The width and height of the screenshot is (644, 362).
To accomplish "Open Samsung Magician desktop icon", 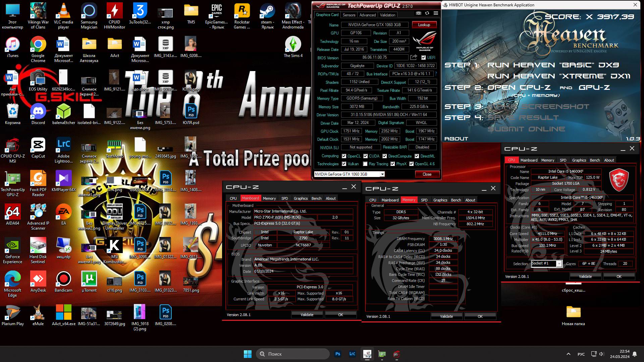I will (x=89, y=16).
